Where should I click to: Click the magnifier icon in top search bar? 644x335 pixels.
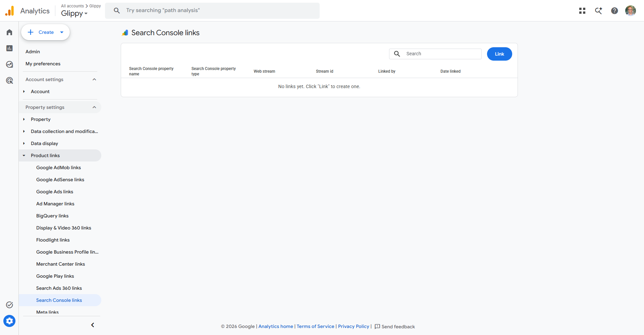tap(117, 11)
